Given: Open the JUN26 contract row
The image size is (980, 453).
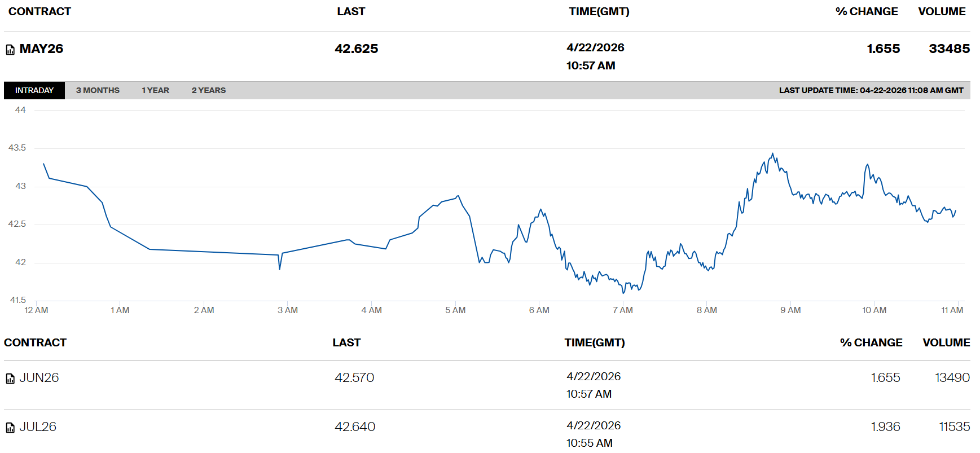Looking at the screenshot, I should click(39, 378).
